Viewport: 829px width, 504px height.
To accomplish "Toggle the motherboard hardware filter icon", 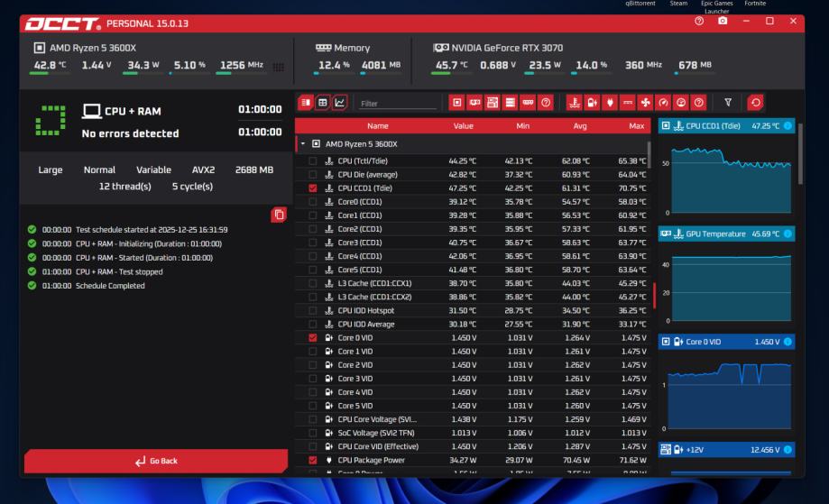I will tap(493, 103).
